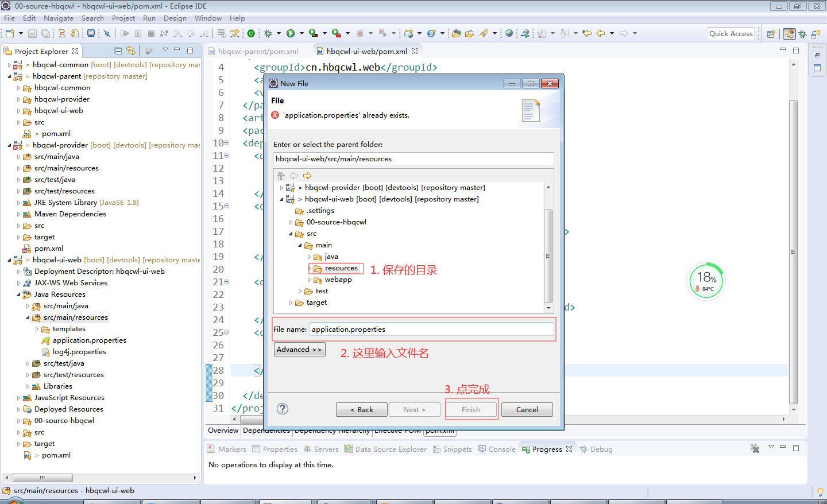Image resolution: width=827 pixels, height=504 pixels.
Task: Open the Project menu
Action: tap(123, 18)
